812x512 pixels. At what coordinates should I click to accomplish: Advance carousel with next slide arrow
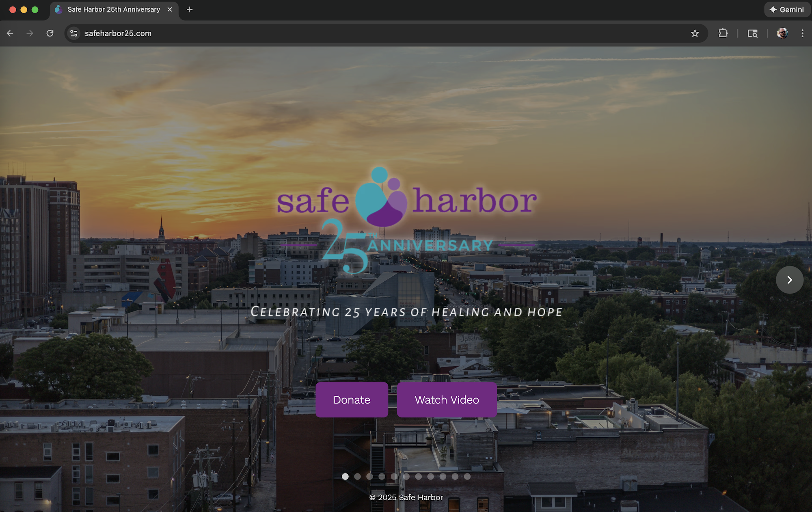point(789,280)
